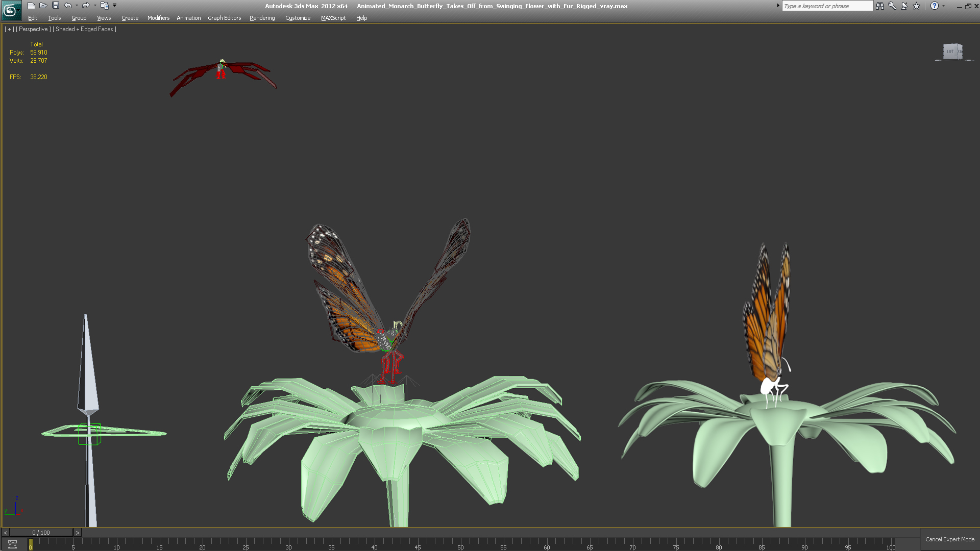980x551 pixels.
Task: Open Shaded + Edged Faces shading menu
Action: (85, 29)
